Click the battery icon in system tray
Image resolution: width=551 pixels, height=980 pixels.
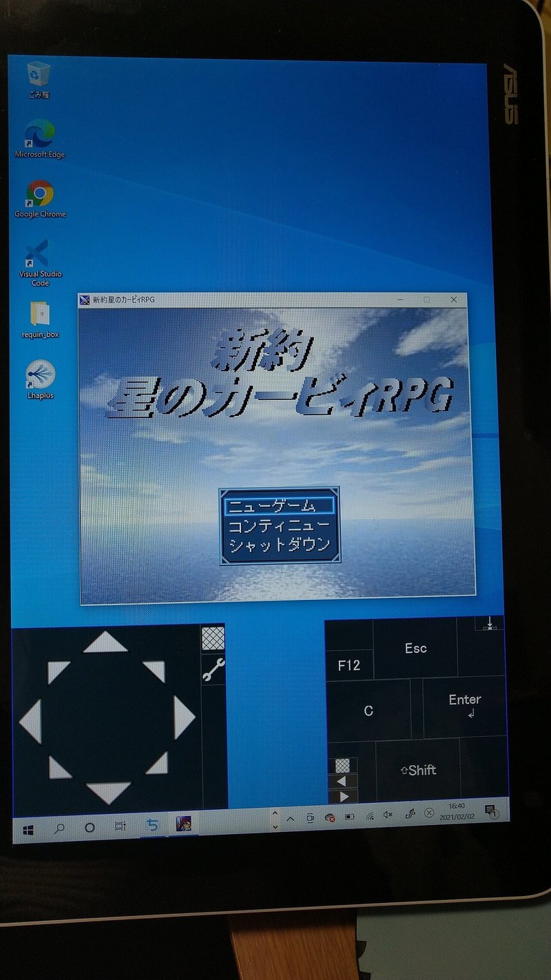[x=350, y=816]
